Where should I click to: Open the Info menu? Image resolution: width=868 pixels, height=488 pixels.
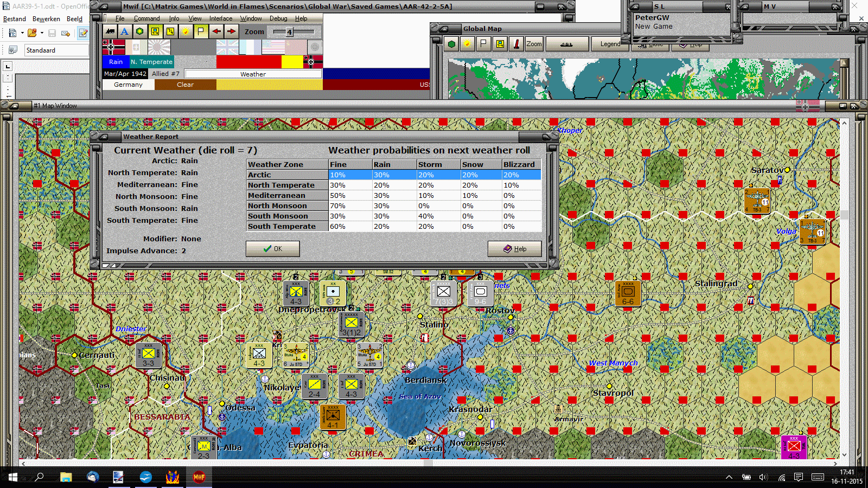pyautogui.click(x=174, y=18)
